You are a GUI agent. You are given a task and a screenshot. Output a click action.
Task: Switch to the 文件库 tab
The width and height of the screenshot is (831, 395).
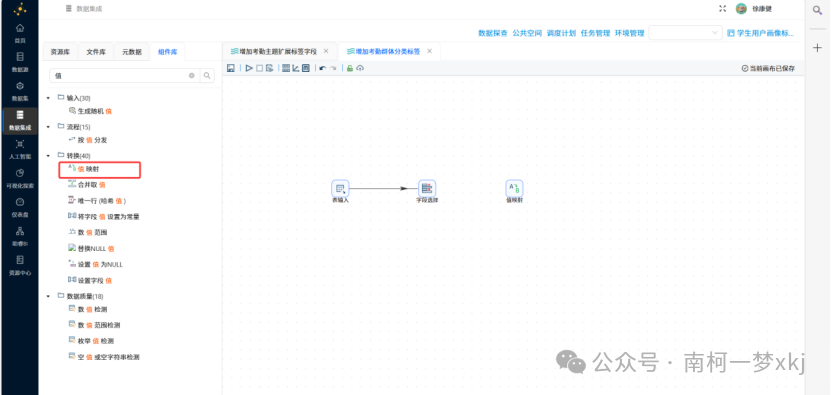tap(96, 52)
